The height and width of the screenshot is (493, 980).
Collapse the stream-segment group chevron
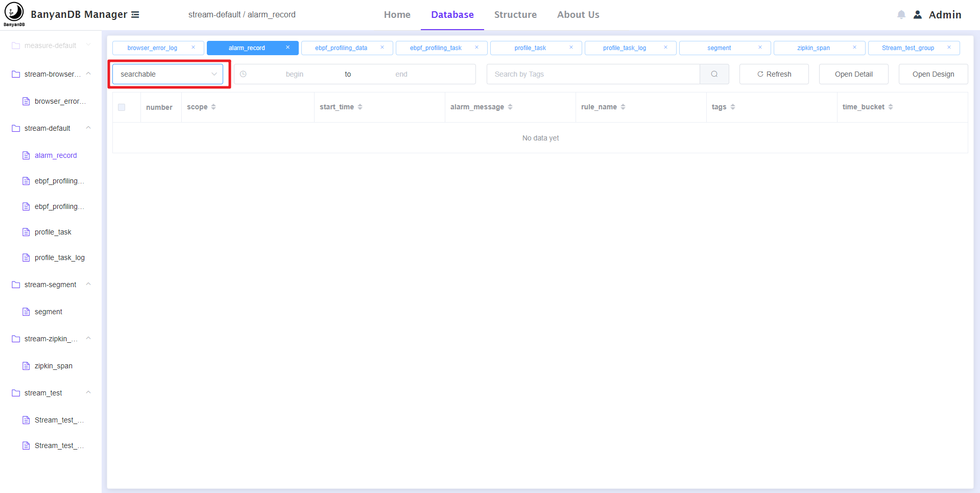pyautogui.click(x=88, y=284)
